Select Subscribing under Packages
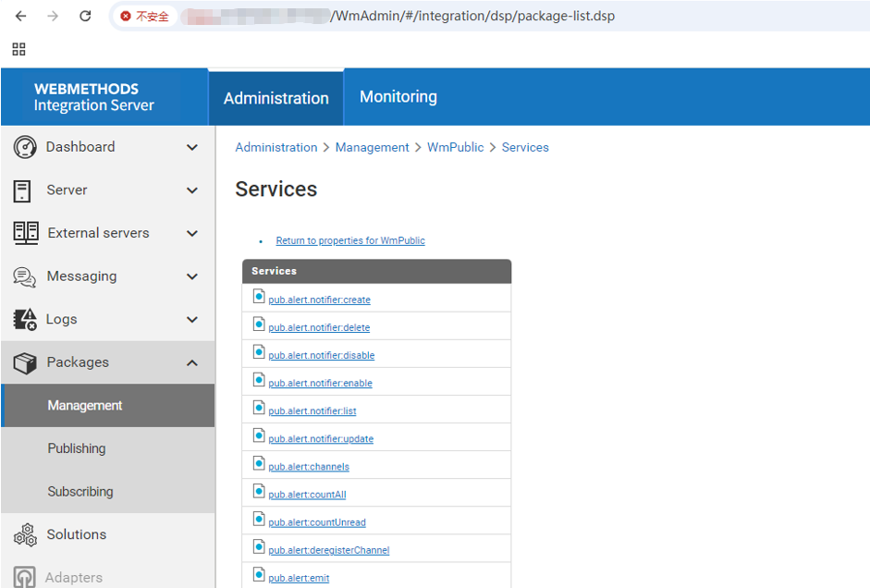870x588 pixels. tap(107, 492)
